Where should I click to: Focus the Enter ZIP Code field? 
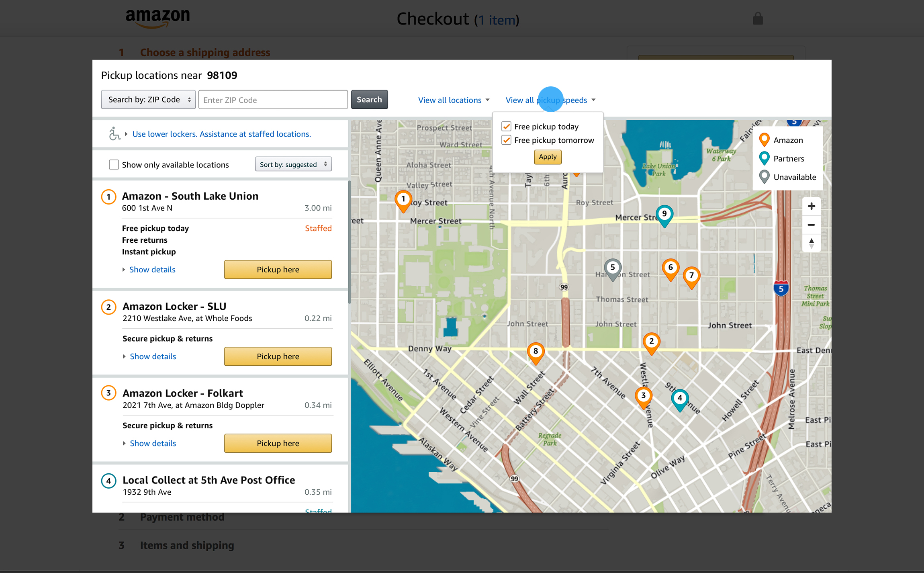pos(273,100)
